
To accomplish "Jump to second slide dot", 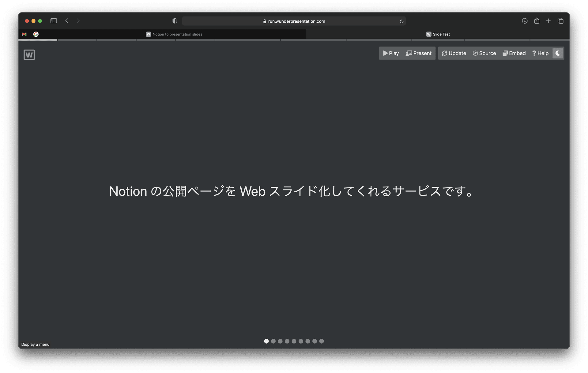I will click(273, 341).
